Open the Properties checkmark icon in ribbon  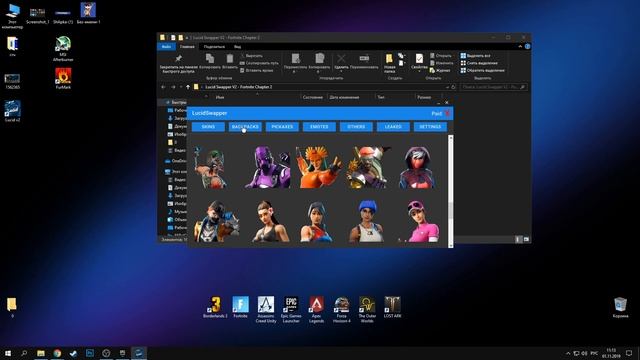point(419,59)
